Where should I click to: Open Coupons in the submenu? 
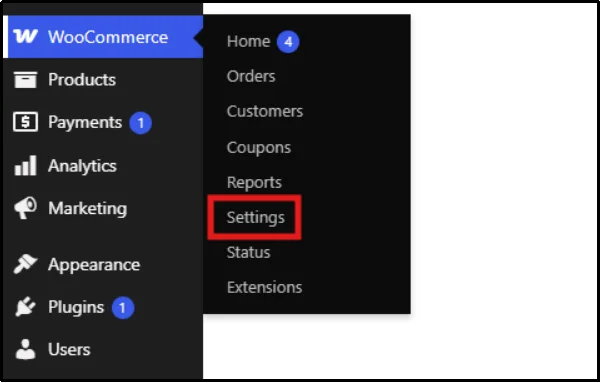click(259, 148)
